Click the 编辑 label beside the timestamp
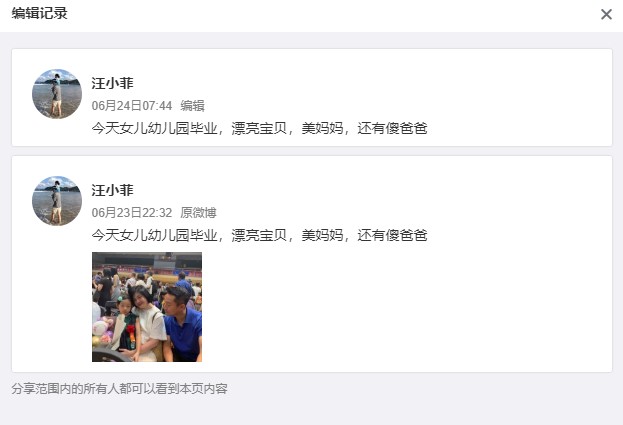623x425 pixels. tap(192, 106)
